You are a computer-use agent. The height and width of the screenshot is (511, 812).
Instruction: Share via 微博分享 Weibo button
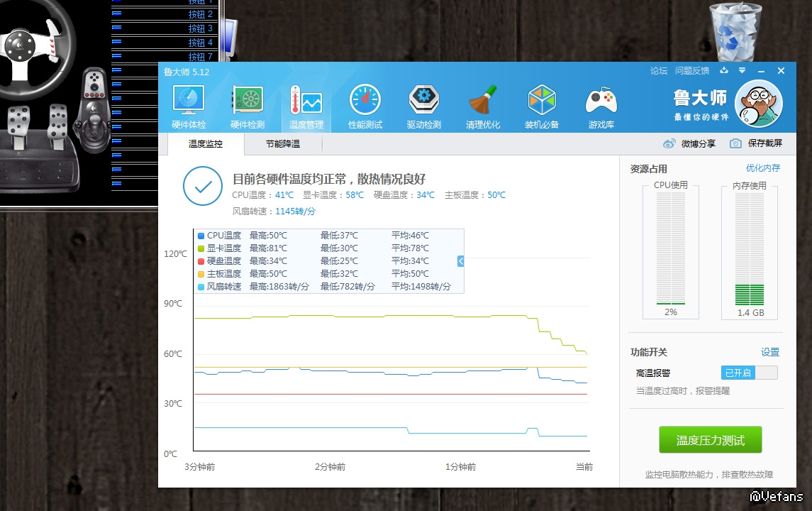tap(689, 143)
